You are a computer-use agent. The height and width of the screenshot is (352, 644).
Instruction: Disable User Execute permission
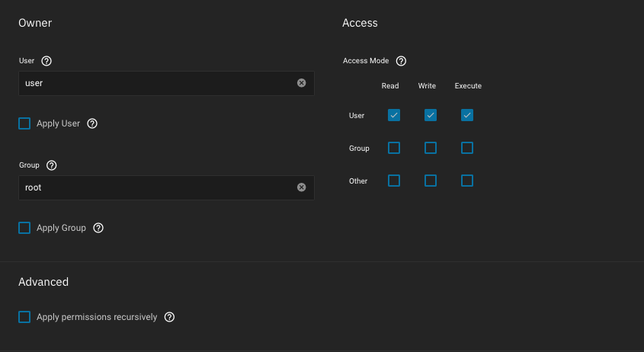pos(467,115)
